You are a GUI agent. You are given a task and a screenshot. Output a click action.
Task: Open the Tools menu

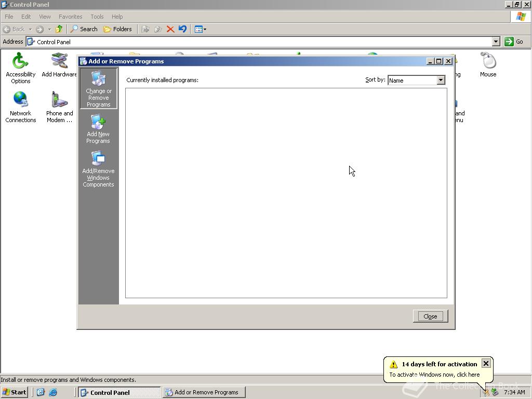[x=97, y=17]
